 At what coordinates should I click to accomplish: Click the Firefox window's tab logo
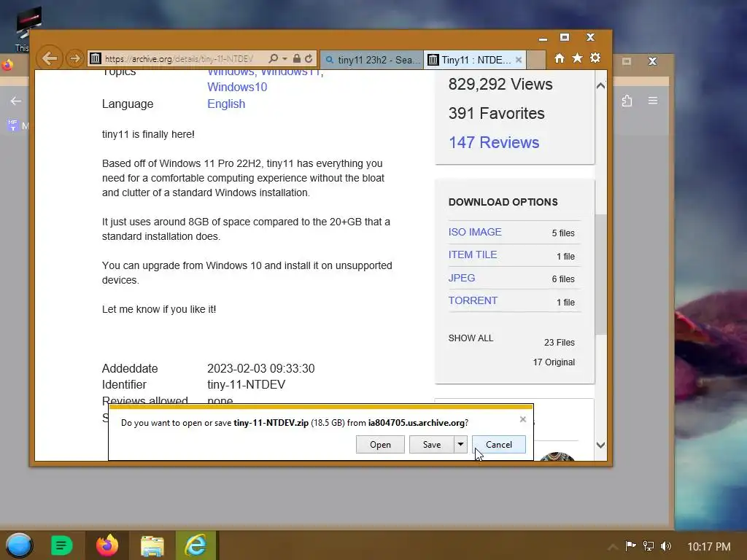6,65
